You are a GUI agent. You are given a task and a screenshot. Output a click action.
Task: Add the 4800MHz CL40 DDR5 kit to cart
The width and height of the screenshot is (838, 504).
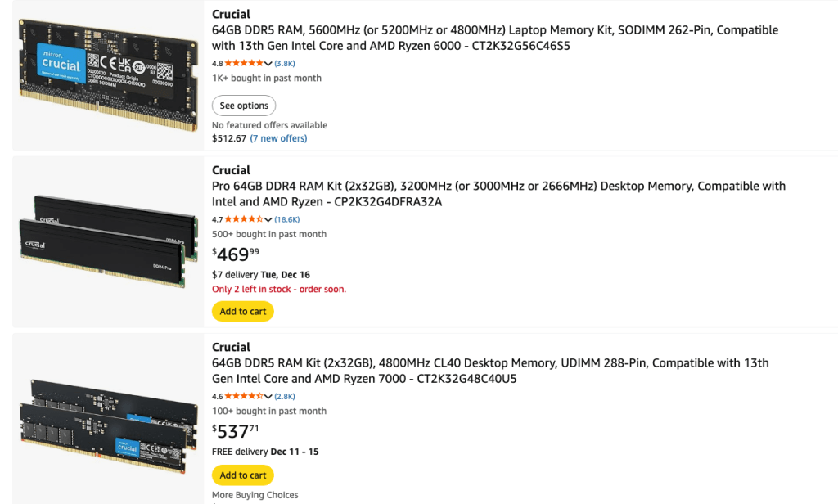[x=243, y=475]
